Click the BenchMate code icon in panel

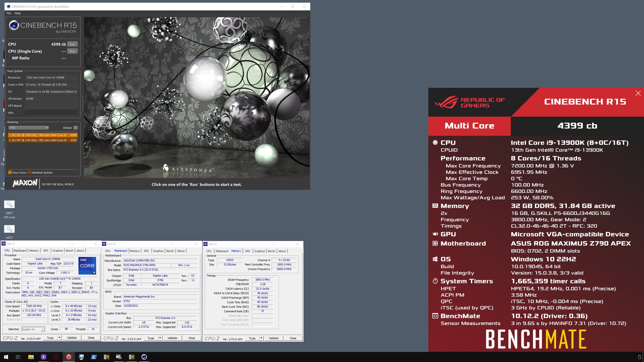pyautogui.click(x=435, y=316)
